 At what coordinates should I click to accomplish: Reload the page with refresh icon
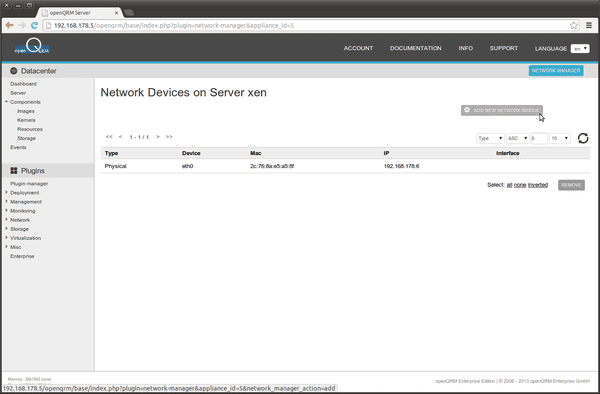click(x=34, y=25)
